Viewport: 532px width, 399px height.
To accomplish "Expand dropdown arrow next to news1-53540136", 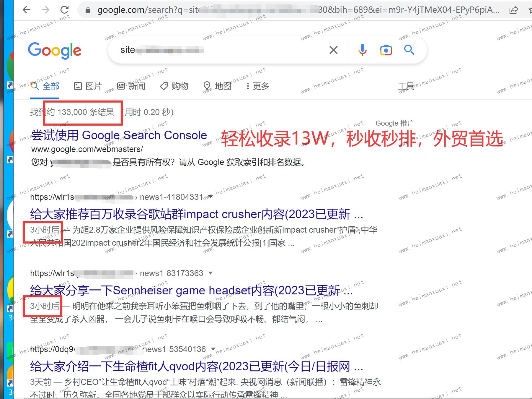I will pyautogui.click(x=213, y=349).
